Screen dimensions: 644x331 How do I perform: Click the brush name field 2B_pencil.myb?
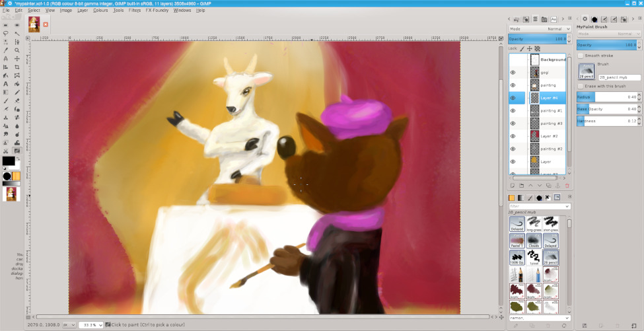click(x=620, y=77)
